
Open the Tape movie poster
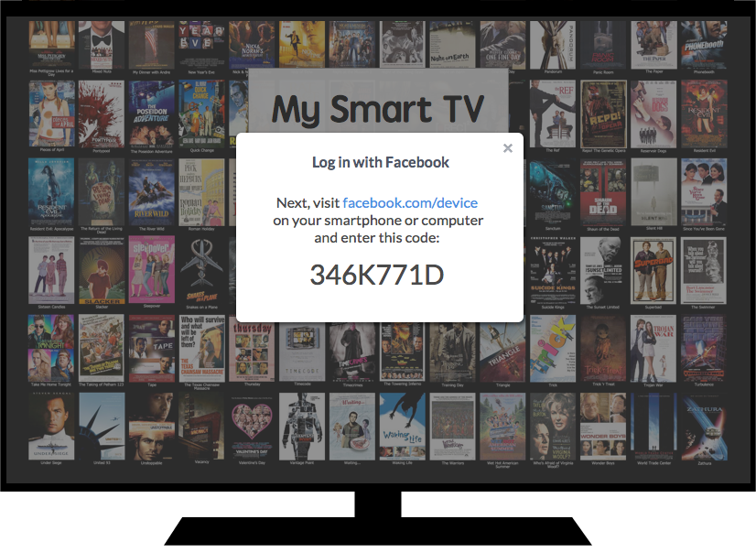click(151, 348)
